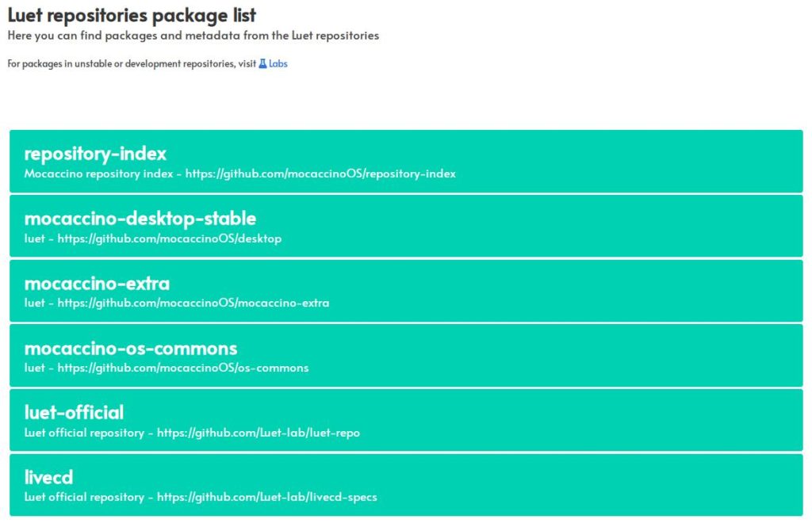The height and width of the screenshot is (523, 812).
Task: Click the 'For packages in unstable' note text
Action: (132, 63)
